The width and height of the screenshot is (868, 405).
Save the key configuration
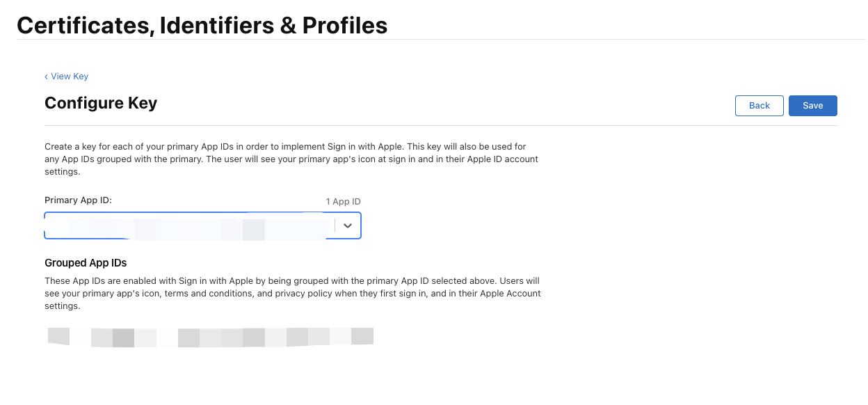812,106
